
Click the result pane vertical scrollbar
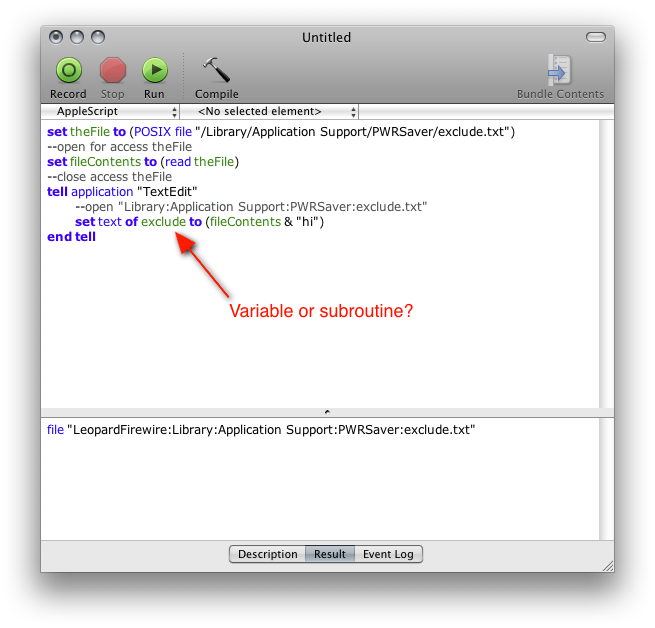606,479
